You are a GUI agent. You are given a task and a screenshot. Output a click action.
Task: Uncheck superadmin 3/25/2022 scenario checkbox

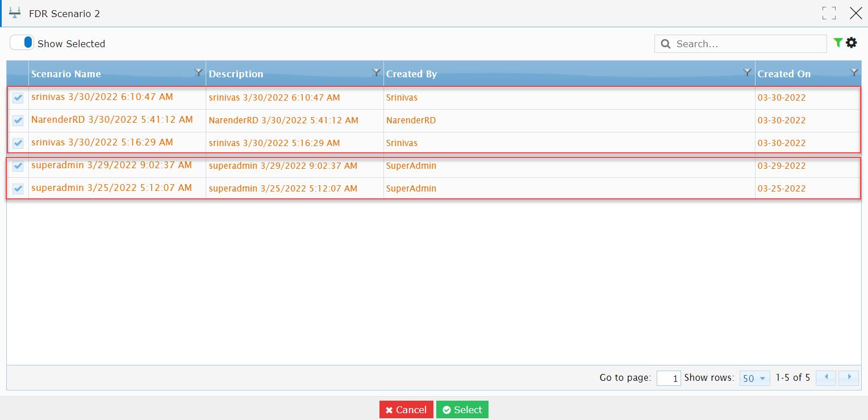pyautogui.click(x=18, y=189)
